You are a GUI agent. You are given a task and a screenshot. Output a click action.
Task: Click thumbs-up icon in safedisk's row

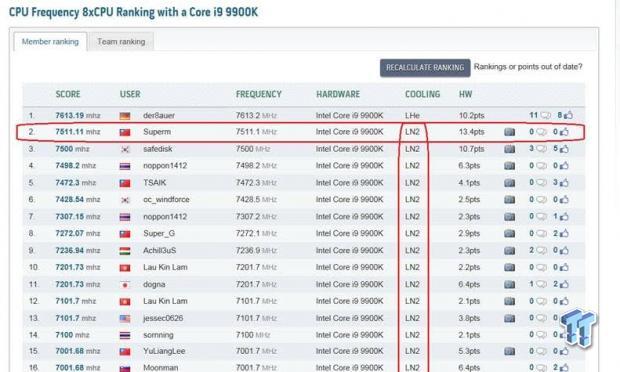[x=564, y=149]
